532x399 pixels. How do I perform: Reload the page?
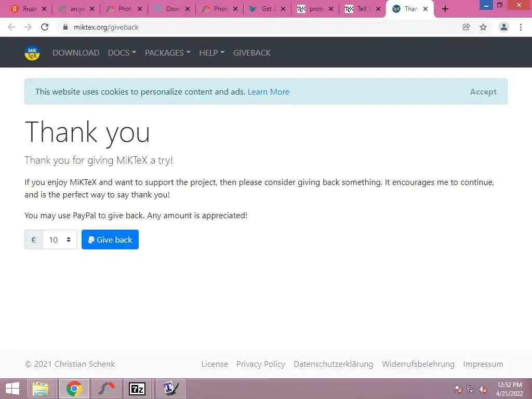(45, 27)
